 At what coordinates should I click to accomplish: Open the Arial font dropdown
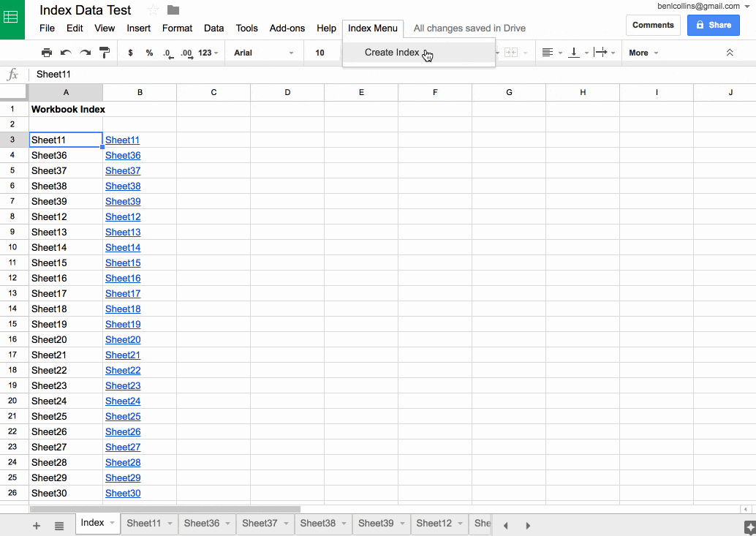click(x=263, y=53)
